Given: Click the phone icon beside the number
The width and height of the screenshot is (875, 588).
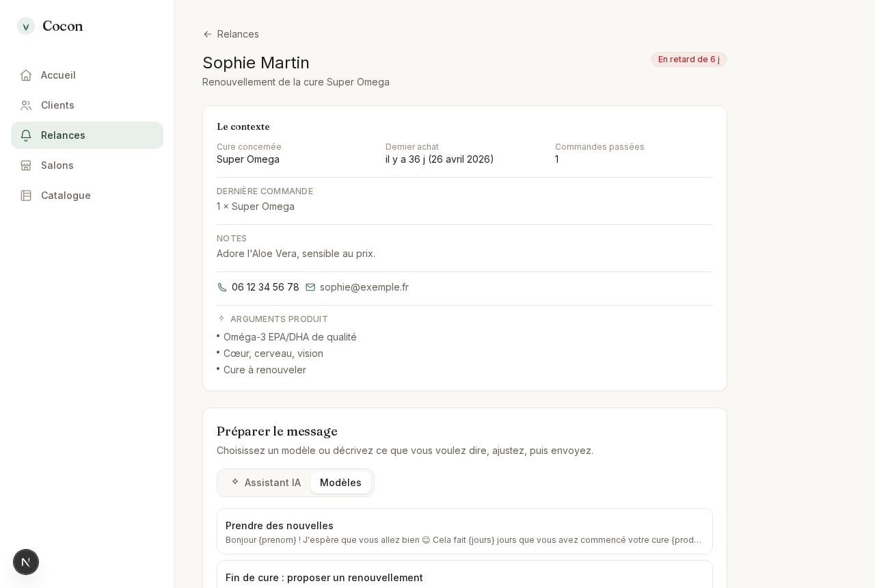Looking at the screenshot, I should pos(222,287).
